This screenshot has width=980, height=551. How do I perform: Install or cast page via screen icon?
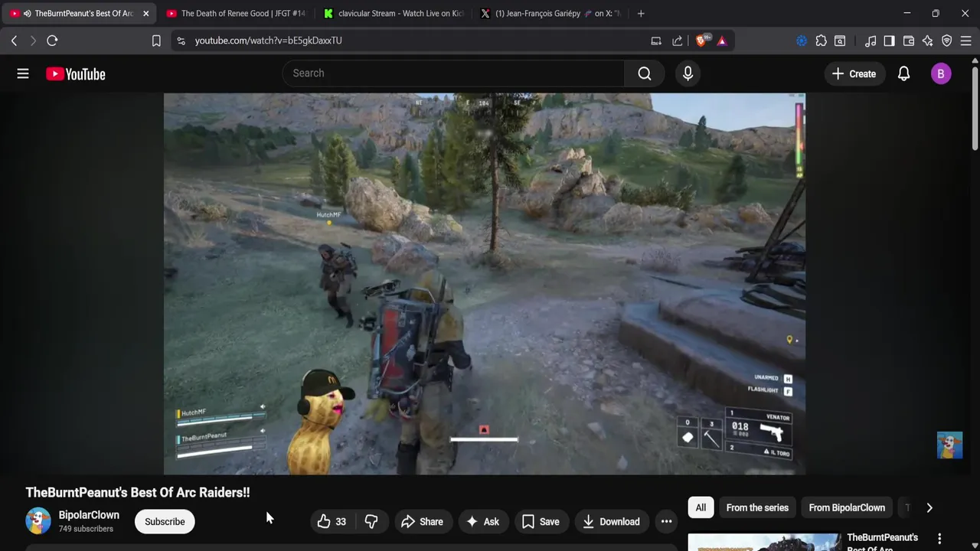coord(656,41)
